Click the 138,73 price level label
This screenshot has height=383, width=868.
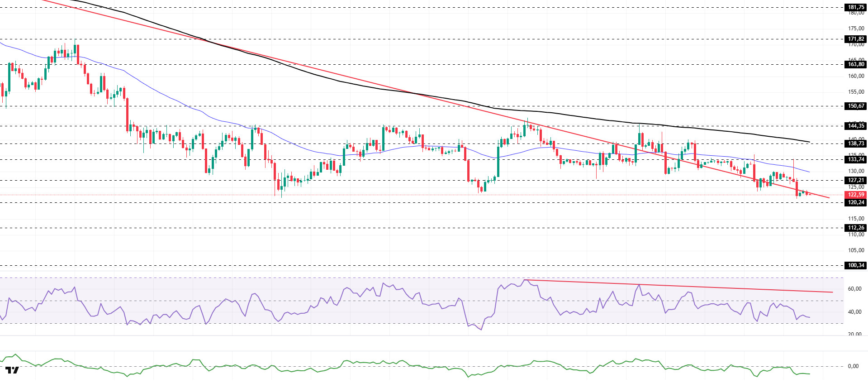coord(855,144)
